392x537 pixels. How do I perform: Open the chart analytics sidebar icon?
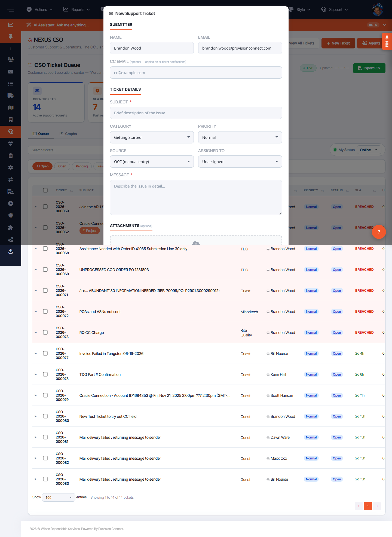(11, 25)
